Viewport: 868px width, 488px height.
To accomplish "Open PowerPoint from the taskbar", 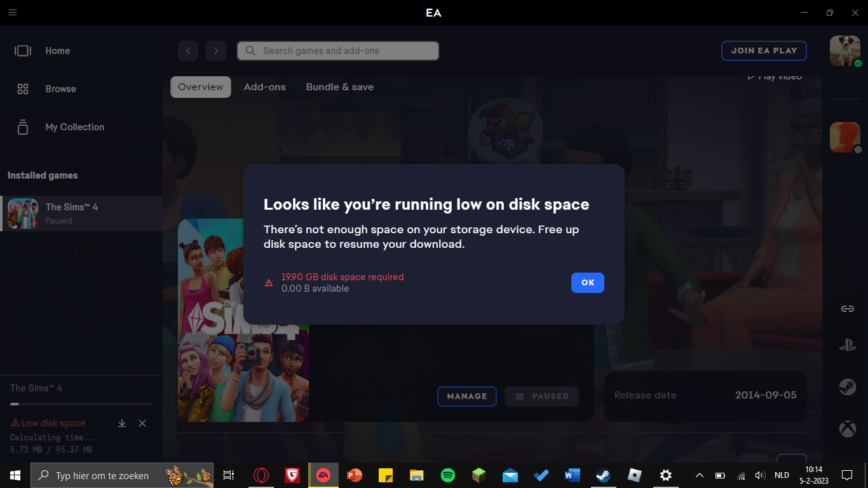I will (x=355, y=475).
